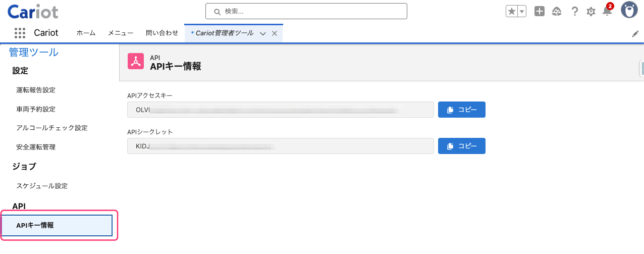Screen dimensions: 644x254
Task: Click the 検索 search field
Action: pos(306,11)
